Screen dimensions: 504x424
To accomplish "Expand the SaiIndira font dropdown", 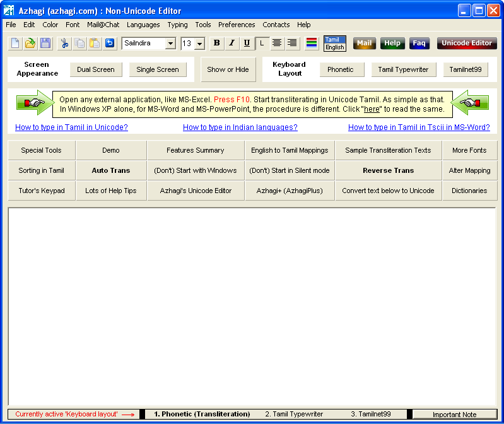I will [171, 44].
